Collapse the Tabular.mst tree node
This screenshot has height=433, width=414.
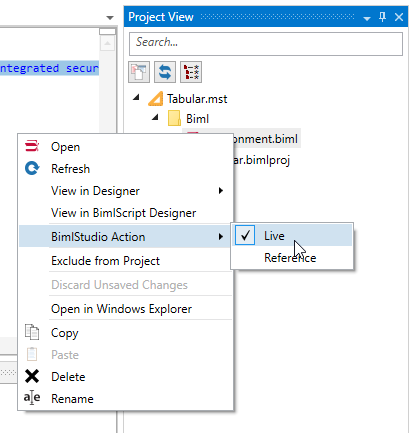(136, 98)
